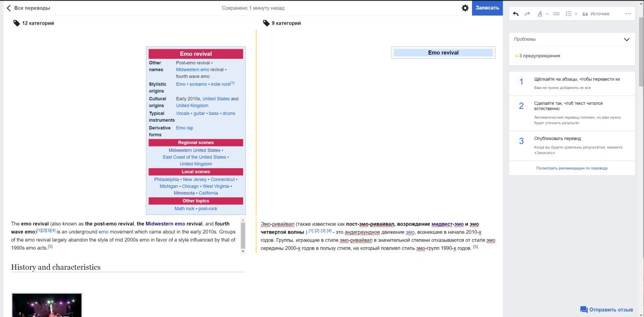Screen dimensions: 644x317
Task: Insert a citation with 'Источник' button
Action: pyautogui.click(x=596, y=14)
